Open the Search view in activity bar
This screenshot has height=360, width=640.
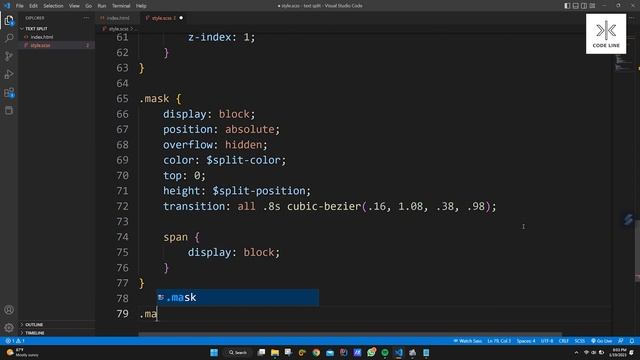tap(9, 38)
